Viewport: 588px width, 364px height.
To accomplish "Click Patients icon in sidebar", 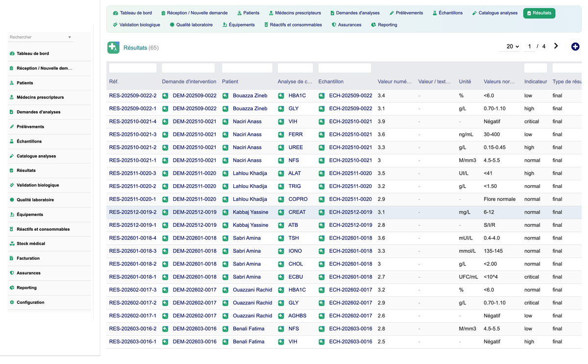I will pos(12,83).
